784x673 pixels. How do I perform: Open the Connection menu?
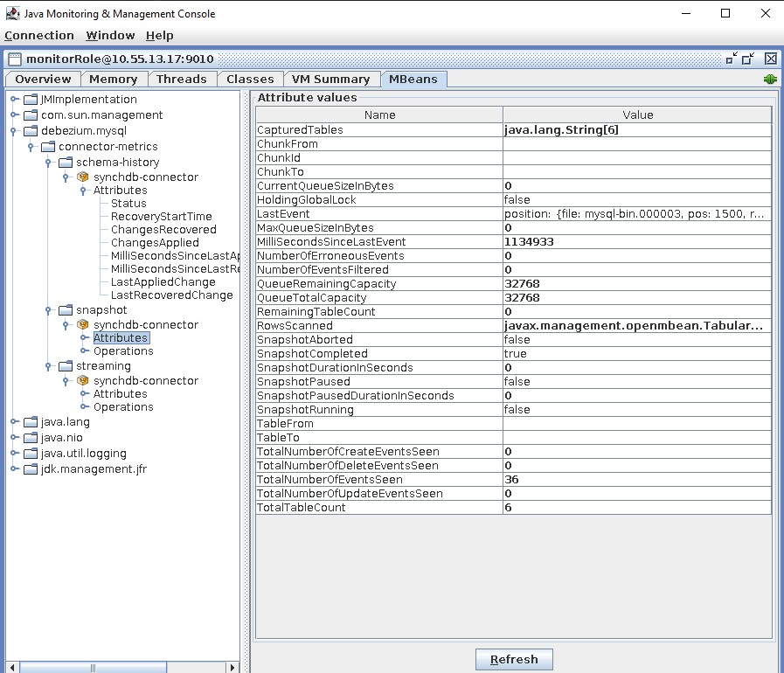39,36
